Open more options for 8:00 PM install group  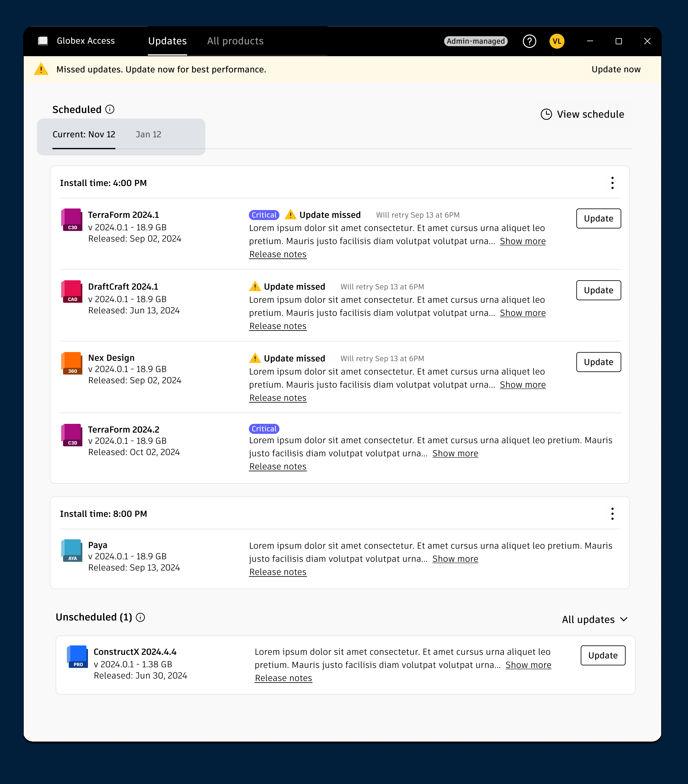click(613, 514)
